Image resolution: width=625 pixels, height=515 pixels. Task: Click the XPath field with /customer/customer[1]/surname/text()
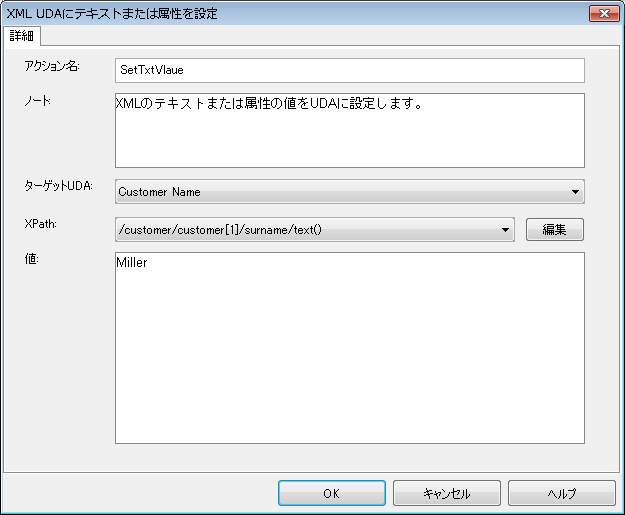pos(314,230)
